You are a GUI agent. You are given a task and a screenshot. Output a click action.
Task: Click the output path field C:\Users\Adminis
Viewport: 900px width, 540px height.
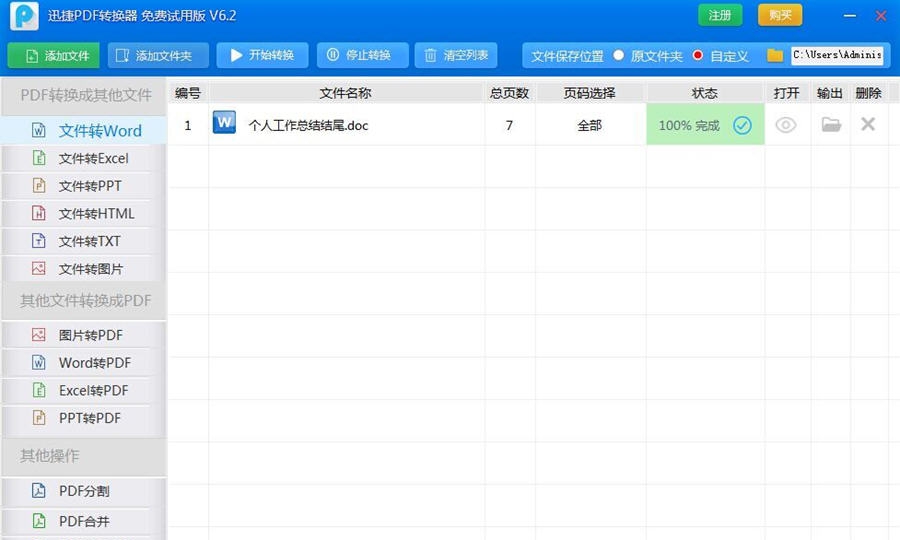[837, 55]
